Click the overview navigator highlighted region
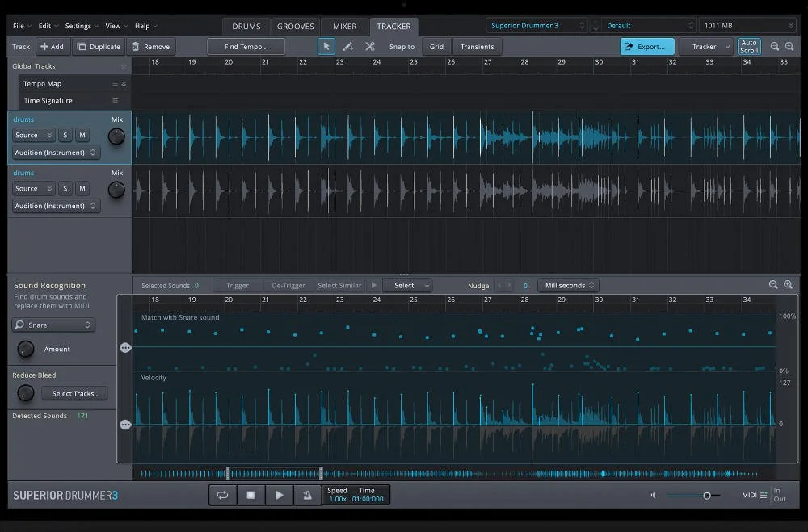This screenshot has height=532, width=808. 275,473
